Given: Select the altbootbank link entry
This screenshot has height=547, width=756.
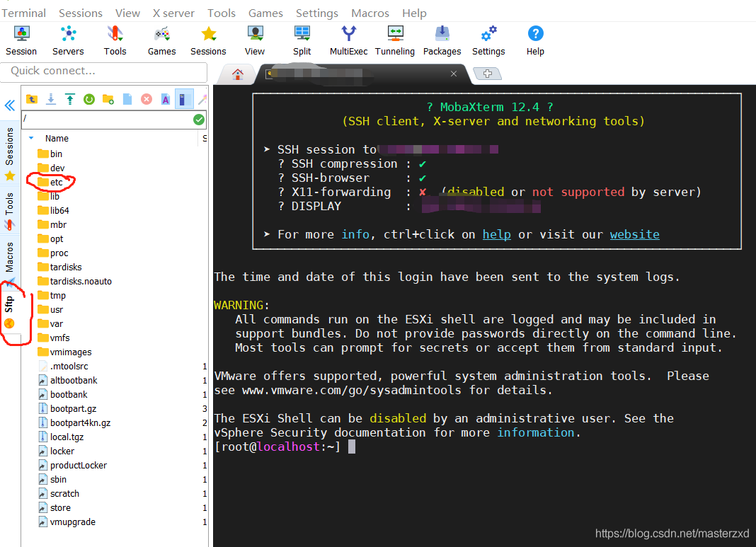Looking at the screenshot, I should click(x=67, y=380).
